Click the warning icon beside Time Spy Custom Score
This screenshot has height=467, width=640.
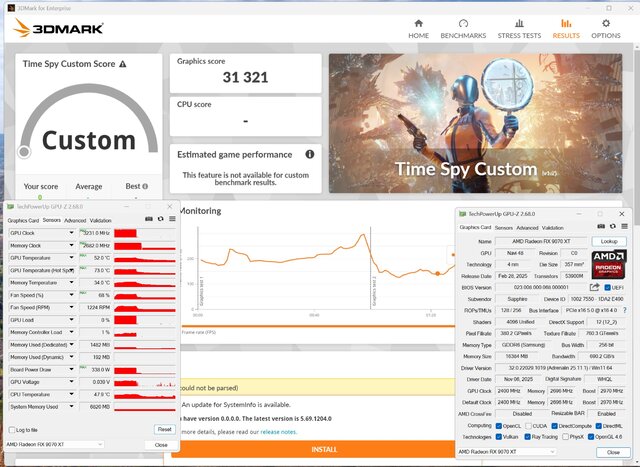tap(123, 64)
